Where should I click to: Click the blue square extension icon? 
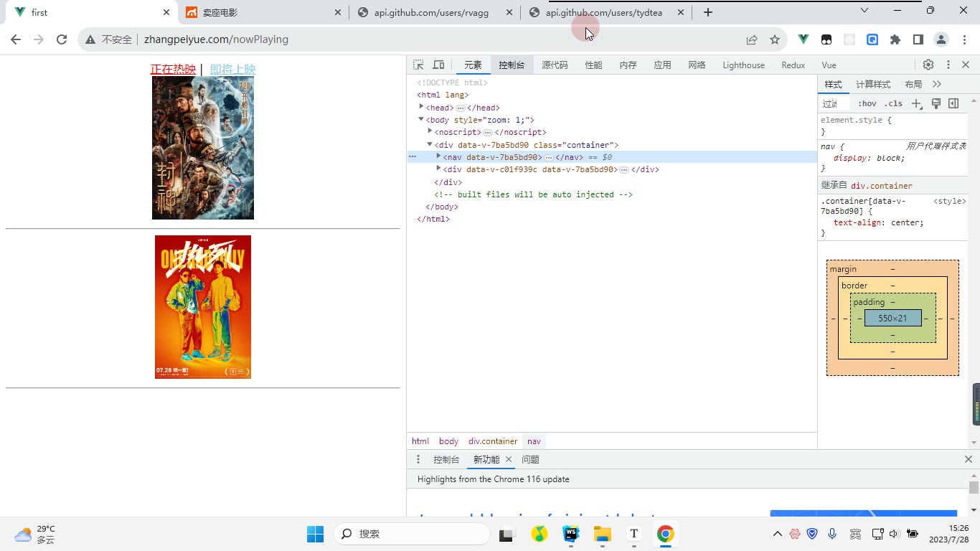[872, 39]
